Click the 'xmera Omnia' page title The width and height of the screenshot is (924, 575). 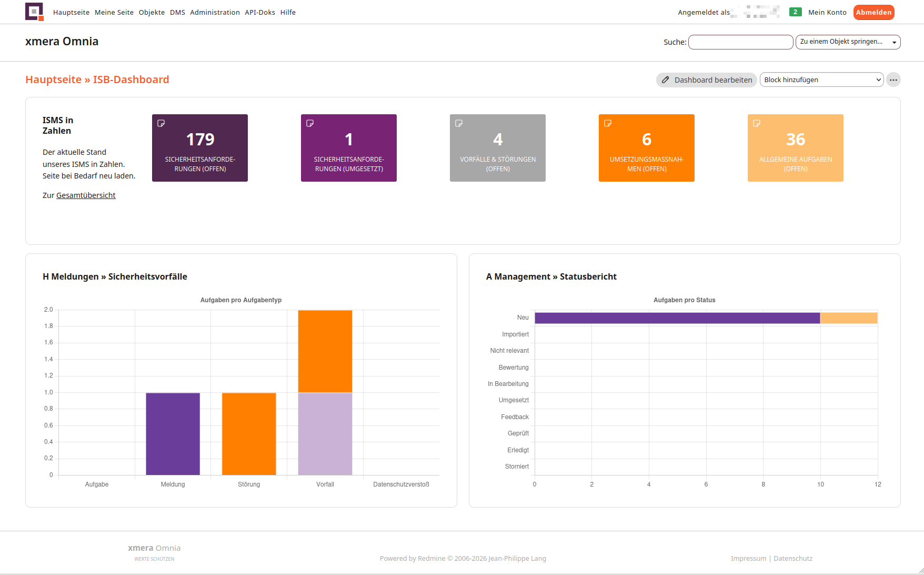[x=62, y=42]
